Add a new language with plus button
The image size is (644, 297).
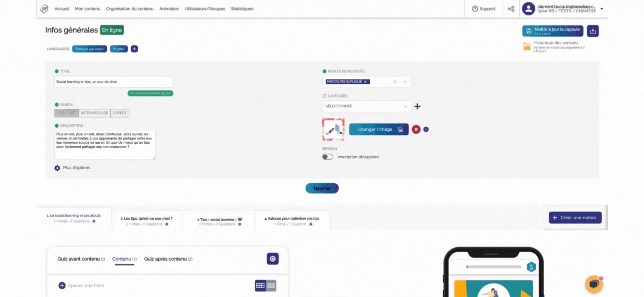(134, 49)
